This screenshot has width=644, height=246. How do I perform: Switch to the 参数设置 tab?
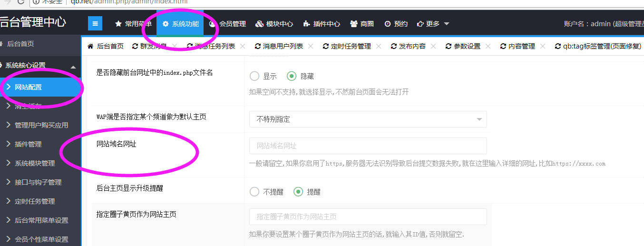[467, 46]
